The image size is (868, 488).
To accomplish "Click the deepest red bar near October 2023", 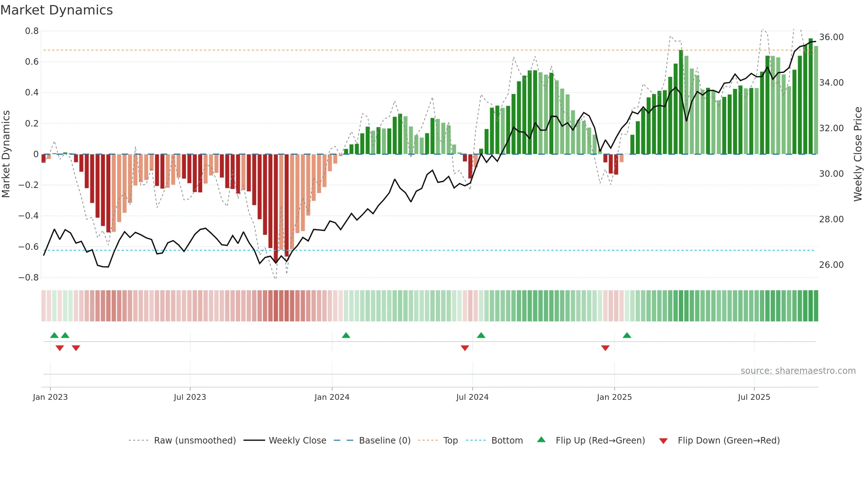I will (x=276, y=208).
